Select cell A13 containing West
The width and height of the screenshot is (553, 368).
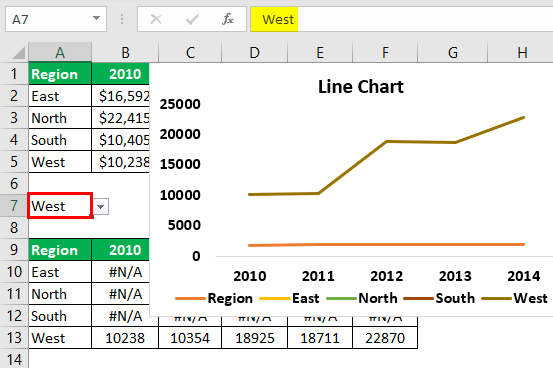[x=60, y=338]
